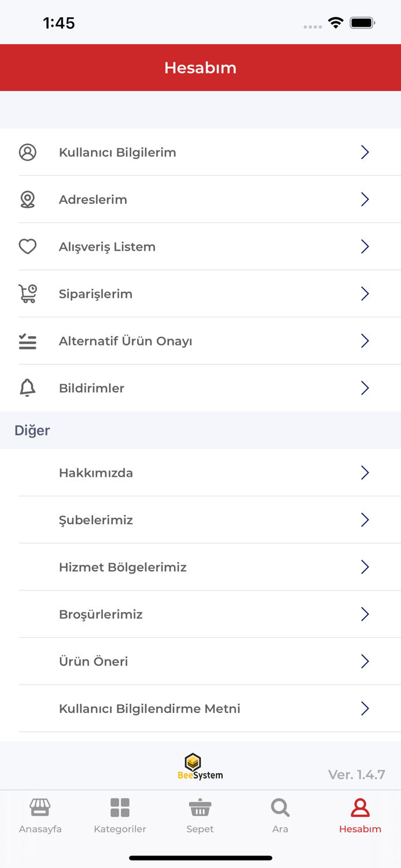401x868 pixels.
Task: Tap the heart icon beside Alışveriş Listem
Action: [x=28, y=247]
